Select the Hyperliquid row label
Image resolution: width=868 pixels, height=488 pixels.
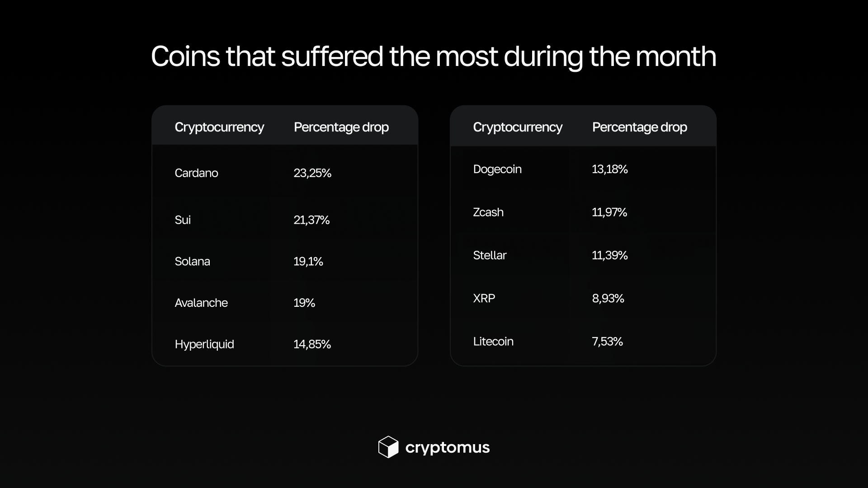pyautogui.click(x=204, y=344)
